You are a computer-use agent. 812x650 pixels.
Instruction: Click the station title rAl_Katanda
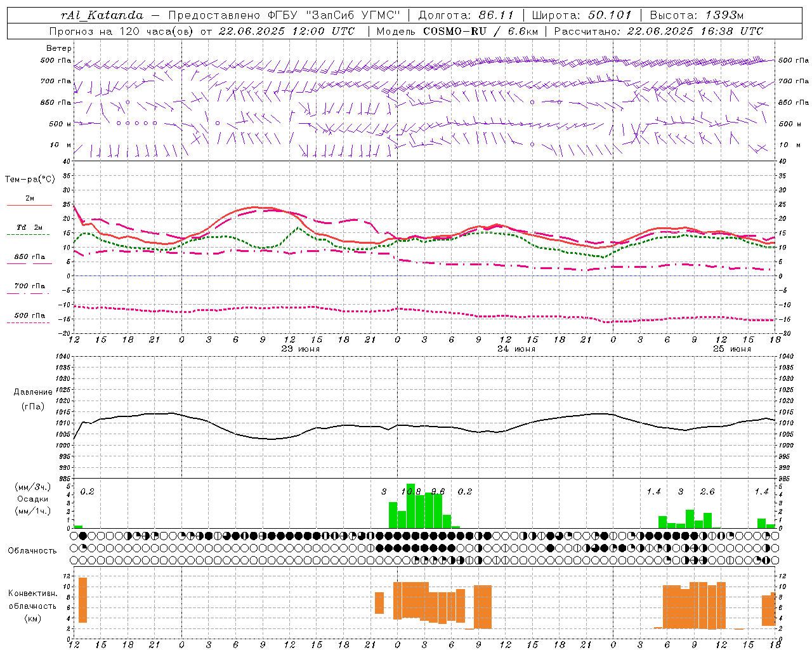102,15
